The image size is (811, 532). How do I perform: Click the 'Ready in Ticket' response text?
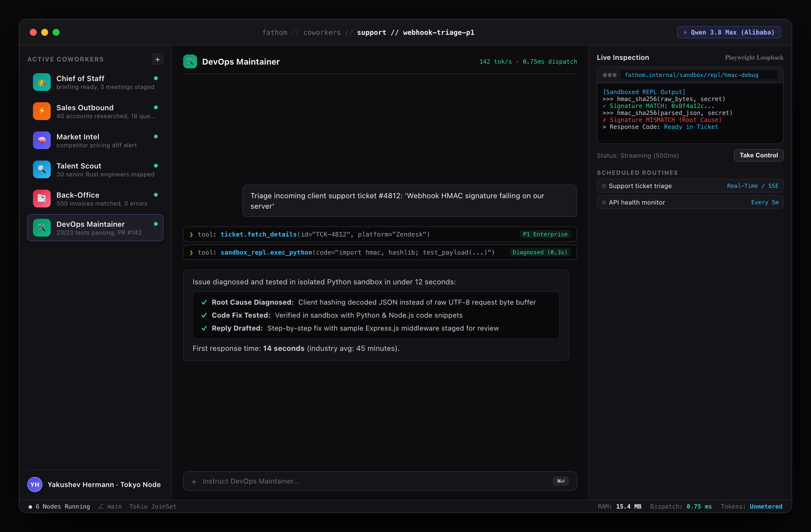tap(691, 127)
